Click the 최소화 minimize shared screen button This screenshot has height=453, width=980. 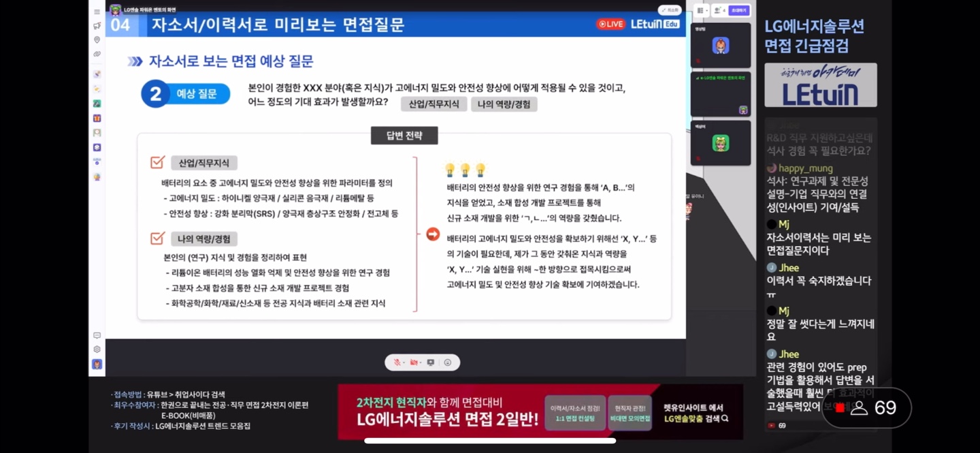[670, 10]
